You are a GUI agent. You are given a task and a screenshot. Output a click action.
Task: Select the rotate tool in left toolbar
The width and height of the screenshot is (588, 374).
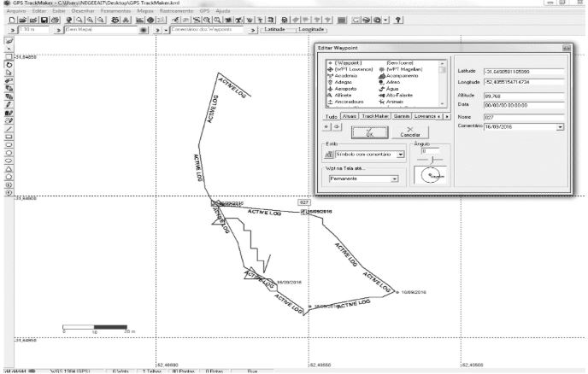[x=8, y=65]
